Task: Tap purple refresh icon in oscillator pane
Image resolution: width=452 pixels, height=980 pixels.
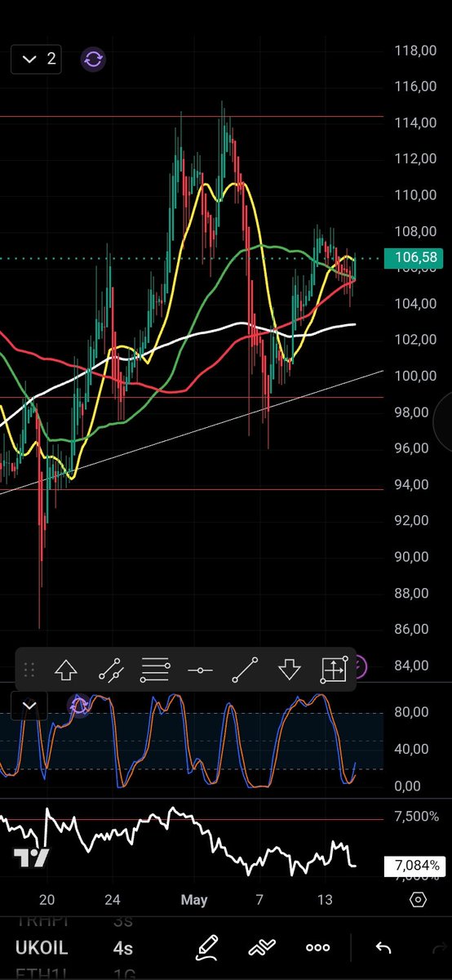Action: 79,705
